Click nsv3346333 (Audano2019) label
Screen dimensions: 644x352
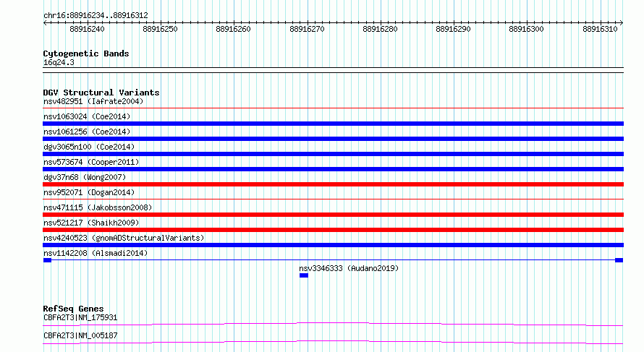pos(349,268)
